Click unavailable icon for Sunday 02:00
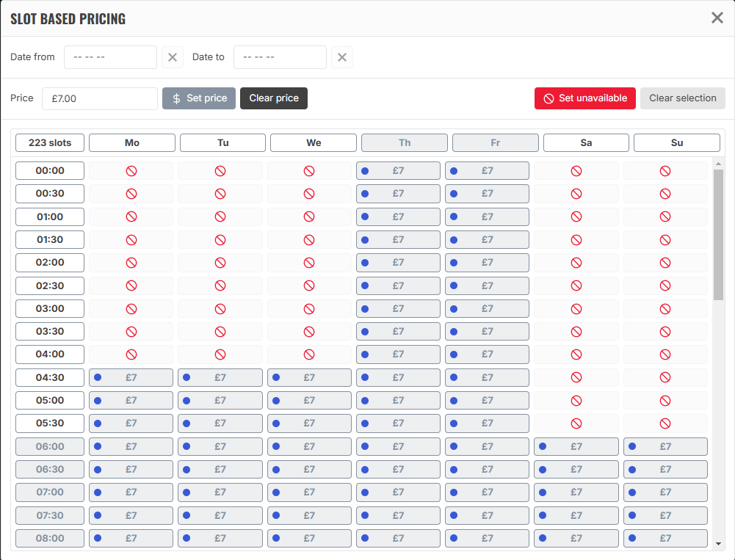Viewport: 735px width, 560px height. [665, 263]
